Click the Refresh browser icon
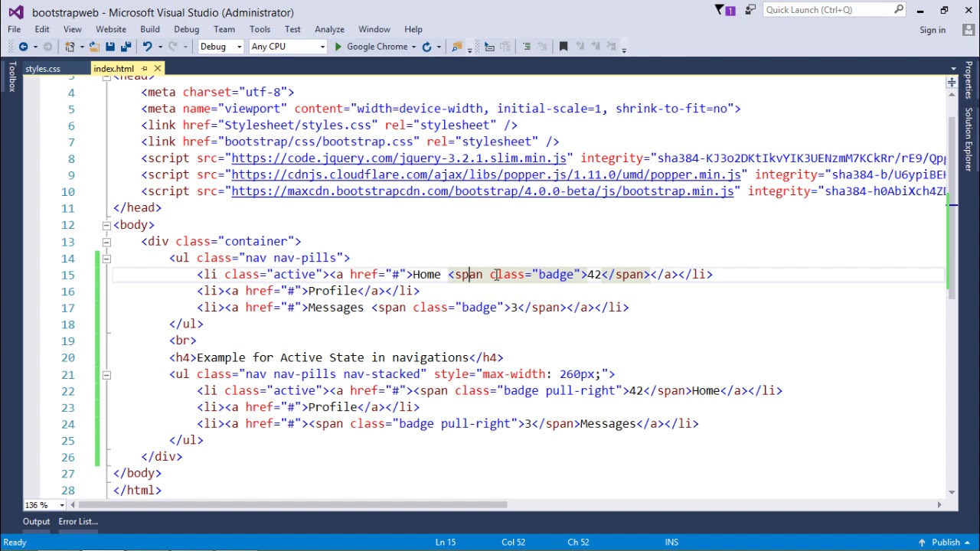 [426, 47]
